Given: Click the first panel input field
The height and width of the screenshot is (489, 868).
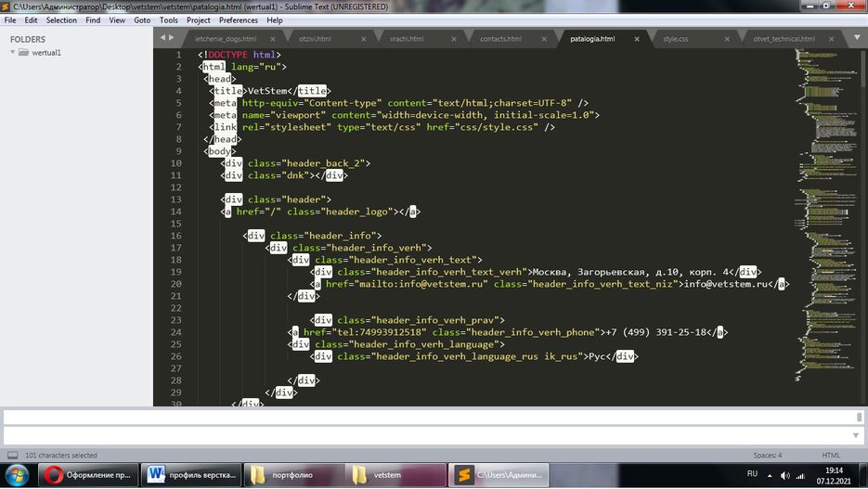Looking at the screenshot, I should tap(430, 417).
